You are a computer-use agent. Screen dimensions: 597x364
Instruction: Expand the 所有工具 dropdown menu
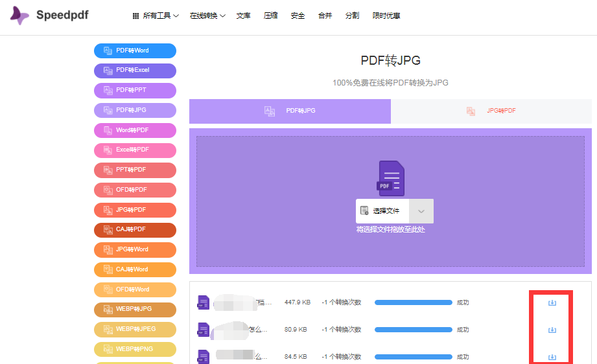[156, 16]
